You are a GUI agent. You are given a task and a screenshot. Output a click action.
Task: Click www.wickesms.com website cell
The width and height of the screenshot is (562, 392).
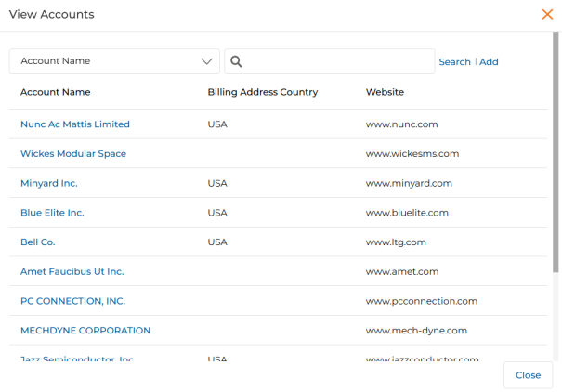point(412,153)
